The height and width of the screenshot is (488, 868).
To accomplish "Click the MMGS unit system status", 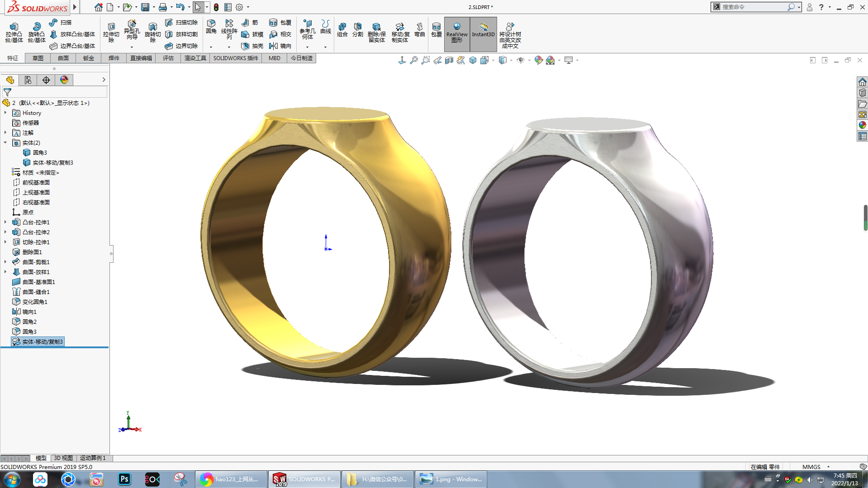I will (811, 467).
